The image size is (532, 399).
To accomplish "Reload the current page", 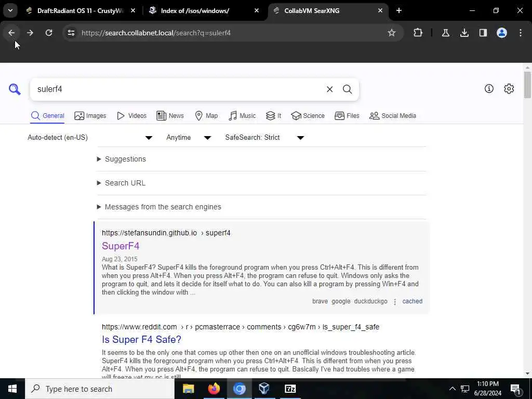I will pyautogui.click(x=49, y=33).
